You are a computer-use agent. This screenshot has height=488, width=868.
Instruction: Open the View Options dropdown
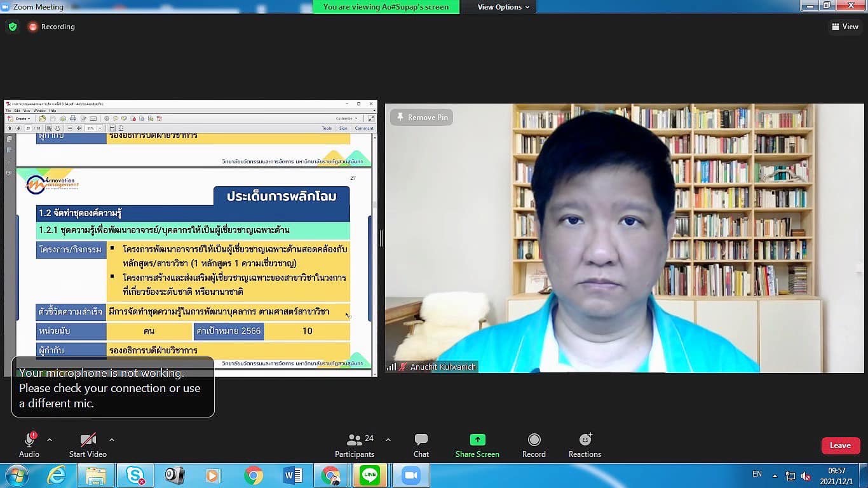click(x=504, y=7)
